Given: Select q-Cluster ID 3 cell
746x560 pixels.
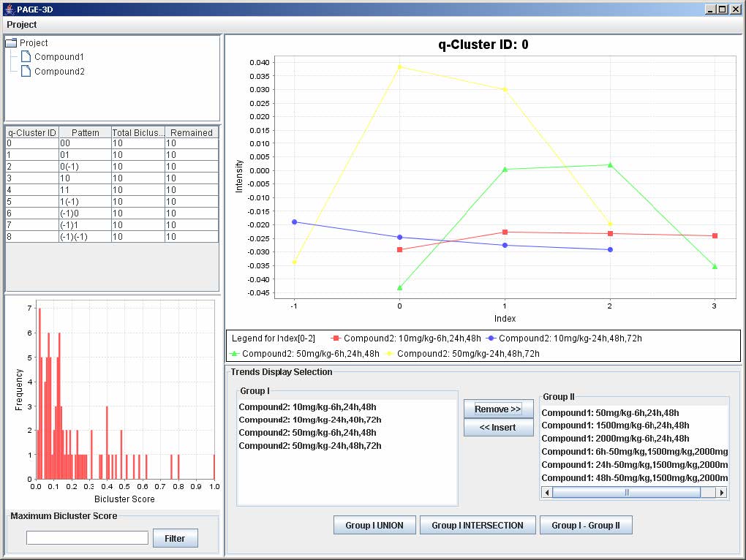Looking at the screenshot, I should (x=32, y=178).
